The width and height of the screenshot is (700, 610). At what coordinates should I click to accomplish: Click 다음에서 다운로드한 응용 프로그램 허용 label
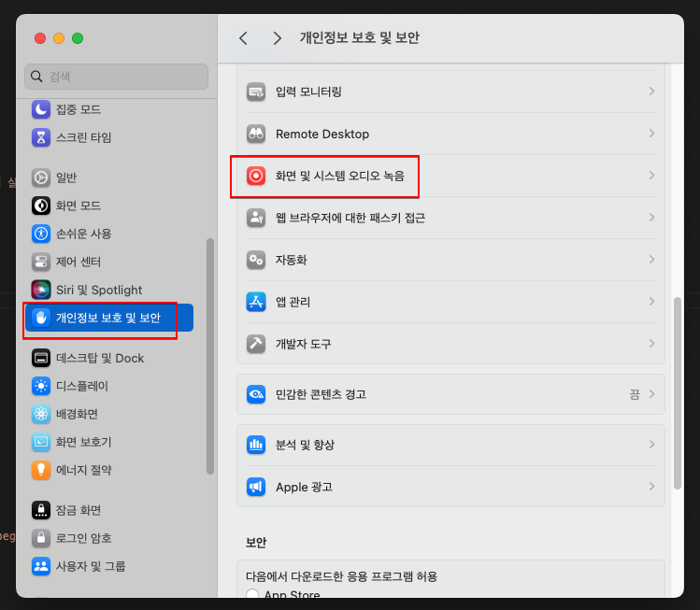pyautogui.click(x=341, y=576)
